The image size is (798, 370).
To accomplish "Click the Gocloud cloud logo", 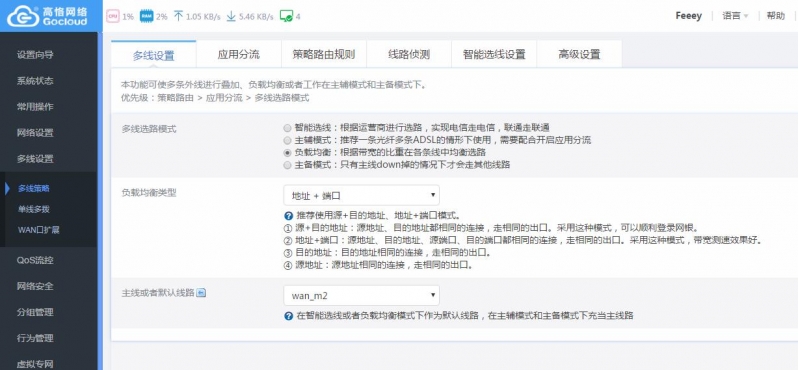I will 23,16.
